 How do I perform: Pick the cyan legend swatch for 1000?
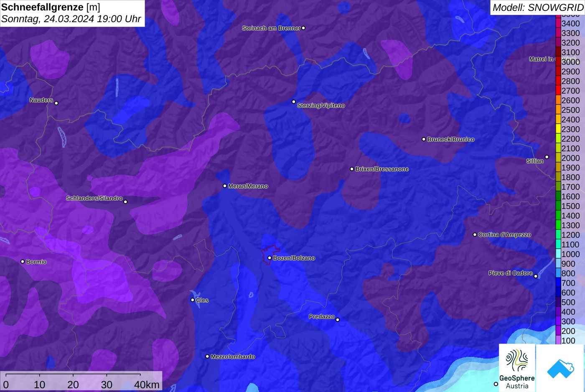tap(558, 254)
